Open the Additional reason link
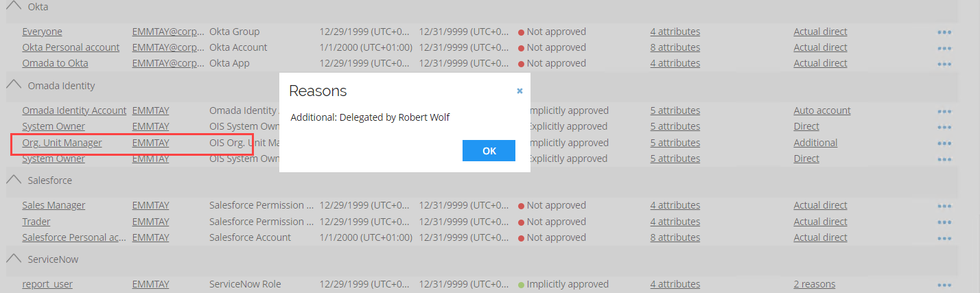The image size is (980, 293). point(815,143)
